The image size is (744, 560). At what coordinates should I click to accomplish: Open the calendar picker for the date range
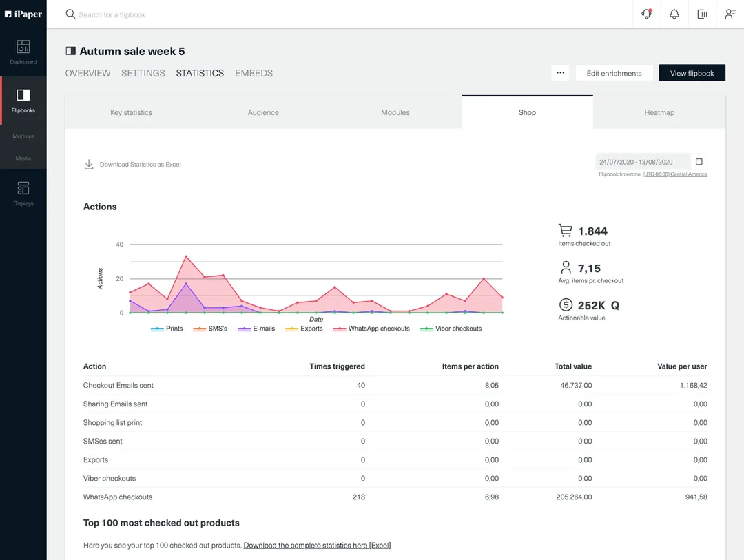coord(699,160)
